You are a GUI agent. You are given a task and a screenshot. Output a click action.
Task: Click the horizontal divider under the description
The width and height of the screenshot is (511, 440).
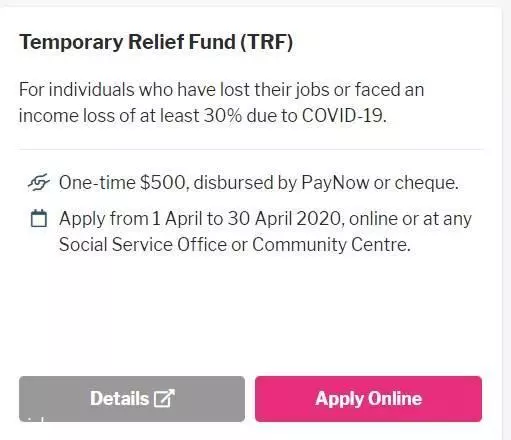click(251, 149)
